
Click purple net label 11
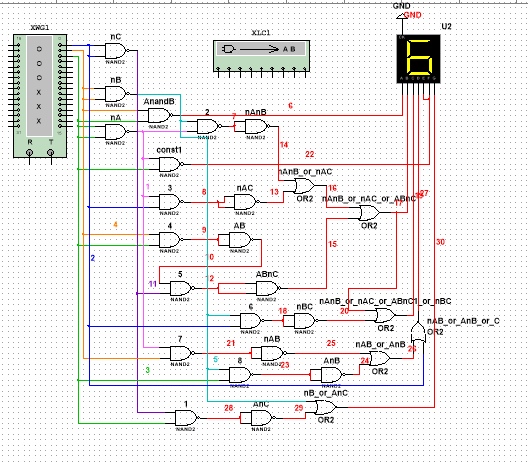(153, 284)
